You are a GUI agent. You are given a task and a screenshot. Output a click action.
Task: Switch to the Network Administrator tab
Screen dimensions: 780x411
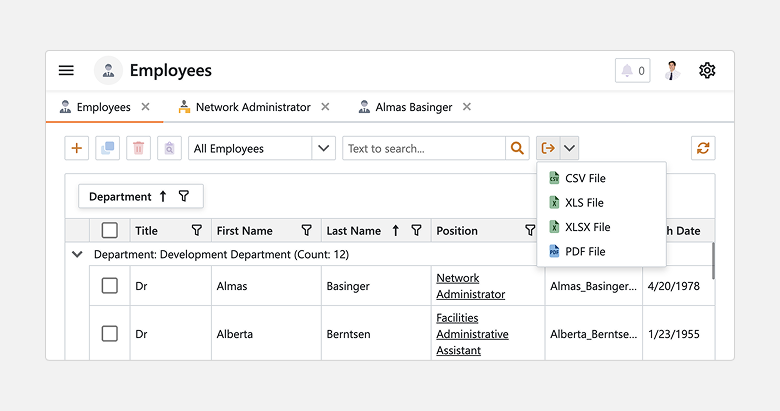pos(252,107)
